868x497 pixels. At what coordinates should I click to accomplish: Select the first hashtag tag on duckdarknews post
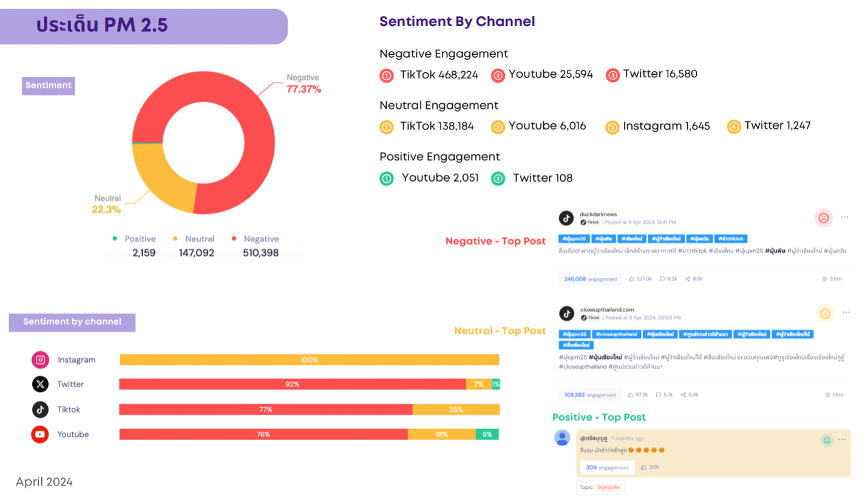[573, 239]
